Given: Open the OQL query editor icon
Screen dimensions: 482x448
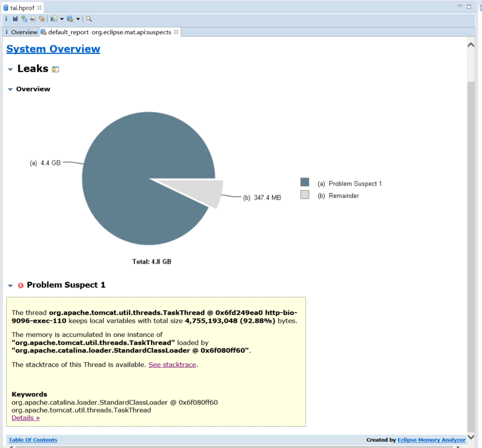Looking at the screenshot, I should coord(33,19).
